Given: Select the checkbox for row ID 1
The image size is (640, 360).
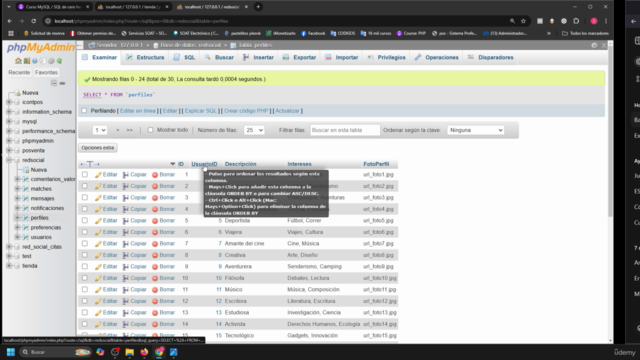Looking at the screenshot, I should point(85,174).
